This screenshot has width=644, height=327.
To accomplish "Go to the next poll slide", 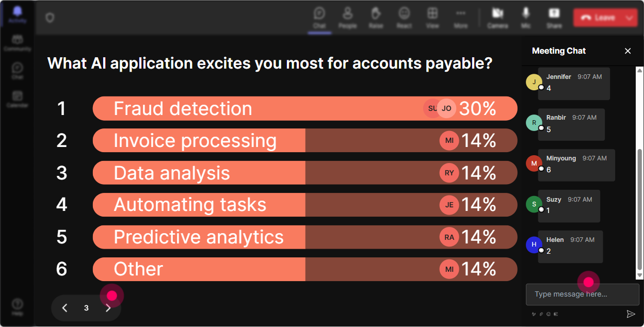I will coord(108,308).
